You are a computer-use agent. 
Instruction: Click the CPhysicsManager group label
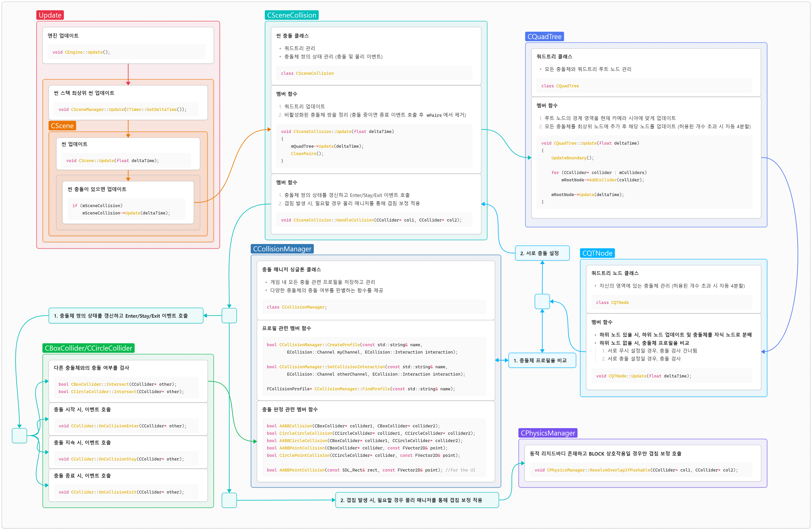[548, 433]
